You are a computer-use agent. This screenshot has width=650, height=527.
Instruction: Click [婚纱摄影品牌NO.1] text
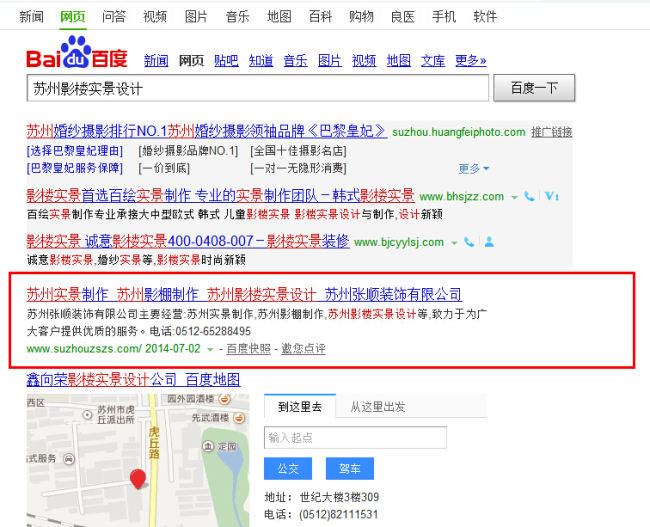click(x=189, y=151)
